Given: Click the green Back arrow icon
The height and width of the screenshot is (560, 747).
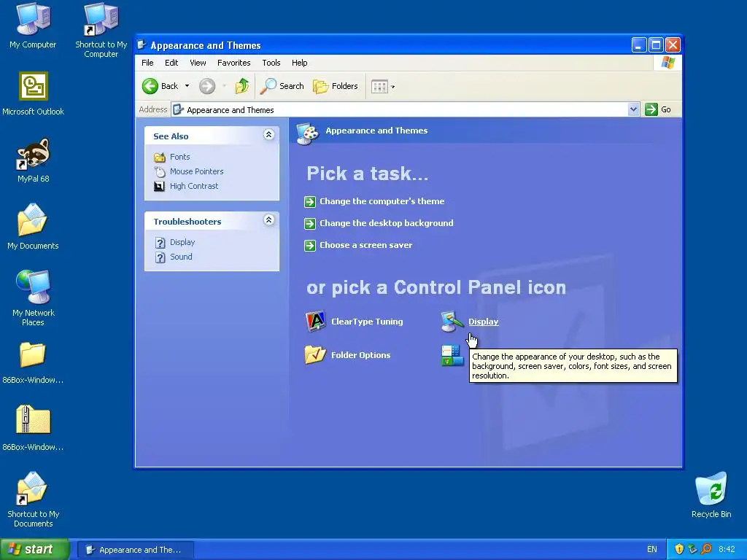Looking at the screenshot, I should pyautogui.click(x=150, y=86).
